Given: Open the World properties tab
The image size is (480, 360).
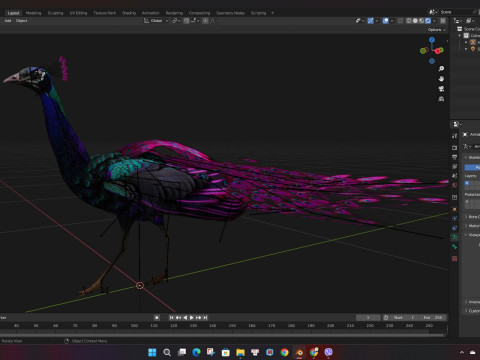Looking at the screenshot, I should point(454,185).
